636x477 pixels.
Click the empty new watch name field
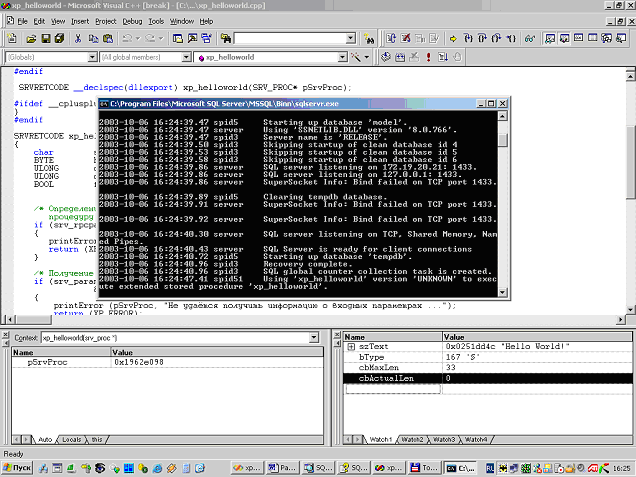pos(393,389)
